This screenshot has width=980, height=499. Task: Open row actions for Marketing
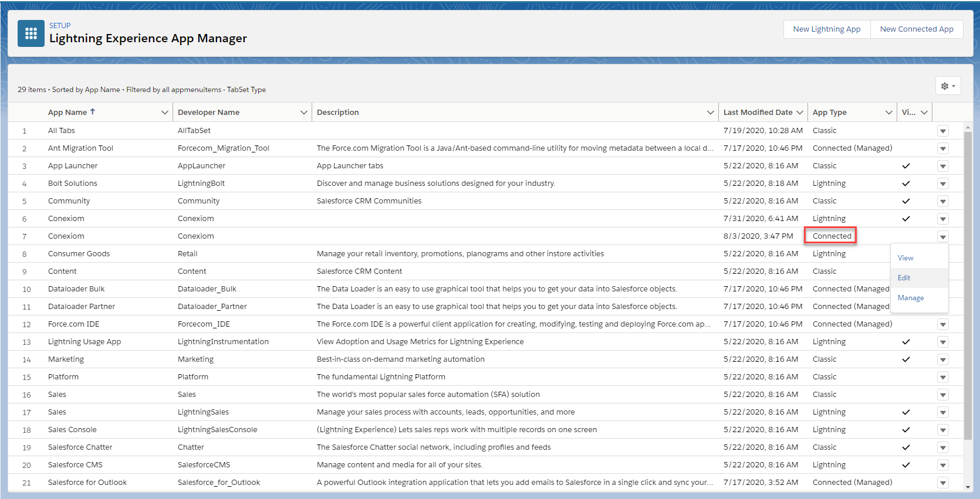(942, 359)
